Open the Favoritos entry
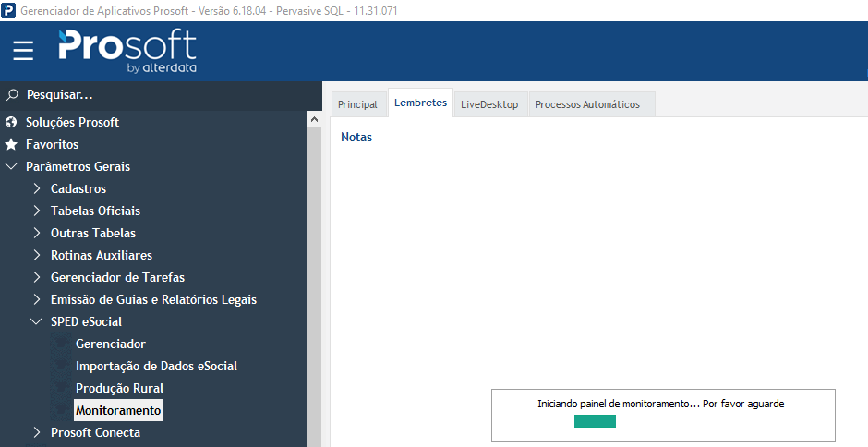Viewport: 868px width, 447px height. [52, 144]
